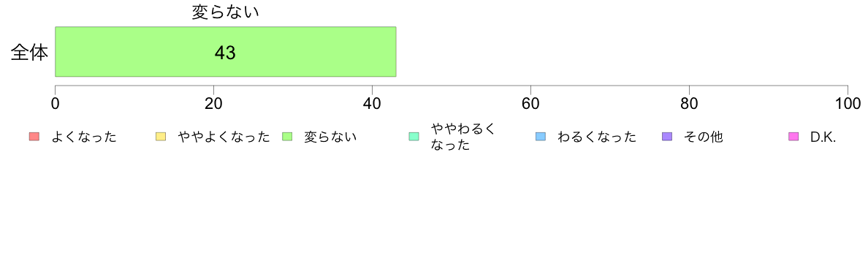Select the ややわるくなった legend label

point(462,137)
